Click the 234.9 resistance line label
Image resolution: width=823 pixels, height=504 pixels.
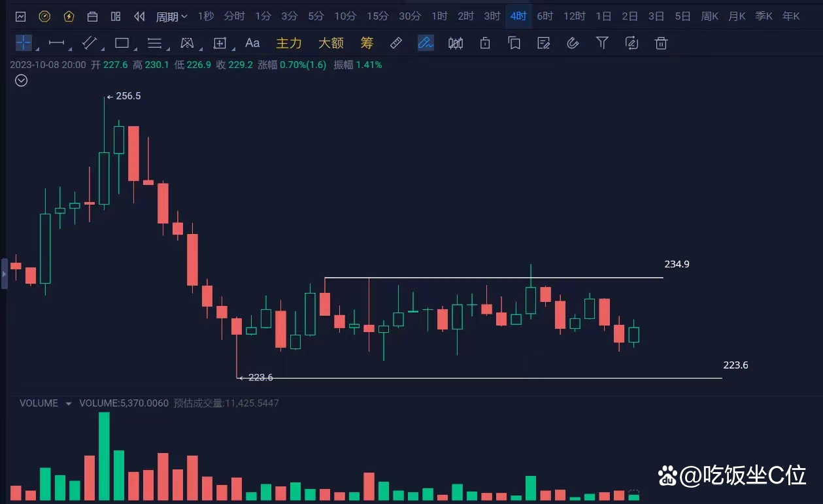coord(677,265)
